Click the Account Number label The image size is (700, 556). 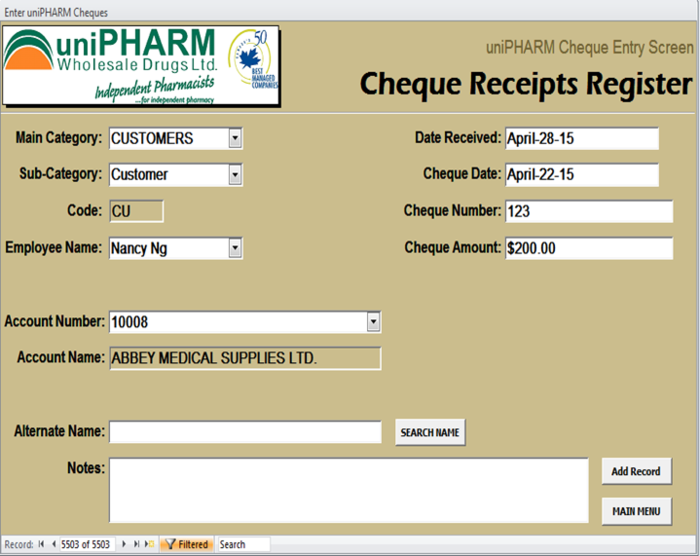[x=54, y=321]
